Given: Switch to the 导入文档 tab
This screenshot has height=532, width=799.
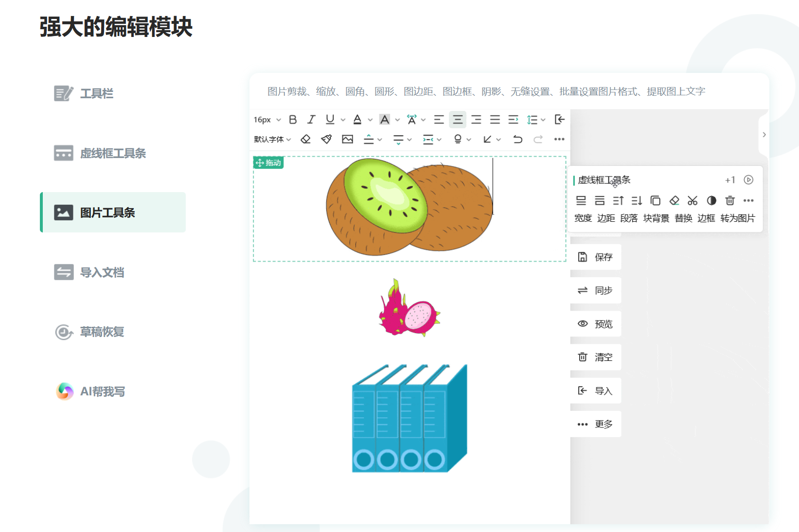Looking at the screenshot, I should tap(102, 272).
